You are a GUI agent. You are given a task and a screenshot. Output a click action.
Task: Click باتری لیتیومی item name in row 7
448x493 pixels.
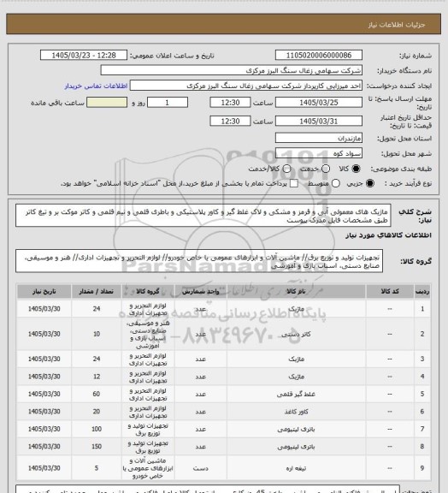[296, 429]
